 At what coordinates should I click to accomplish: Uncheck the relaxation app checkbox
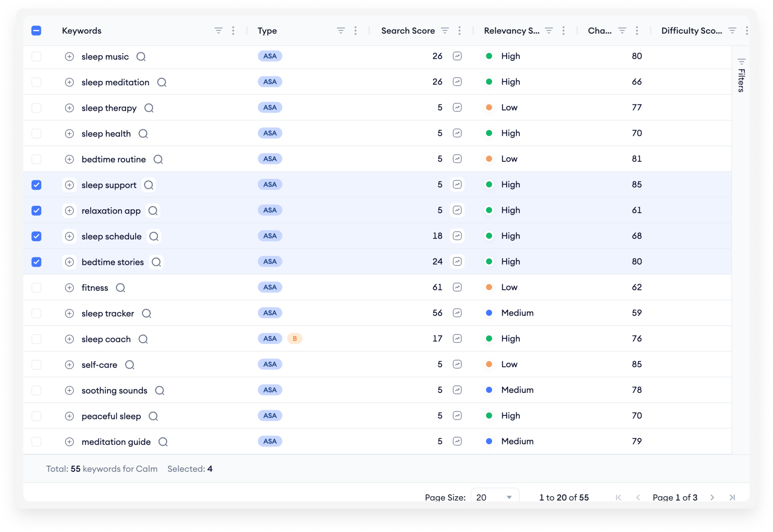(x=36, y=210)
